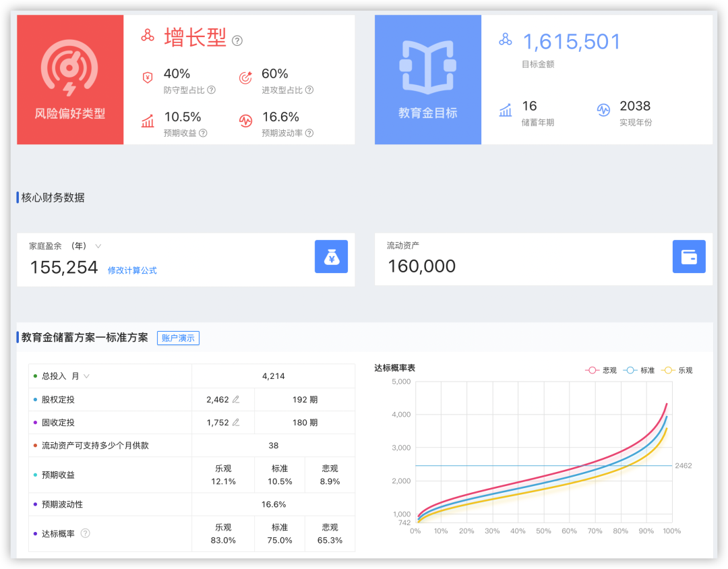This screenshot has height=569, width=728.
Task: Click the 悲观 65.3% probability cell
Action: click(330, 534)
